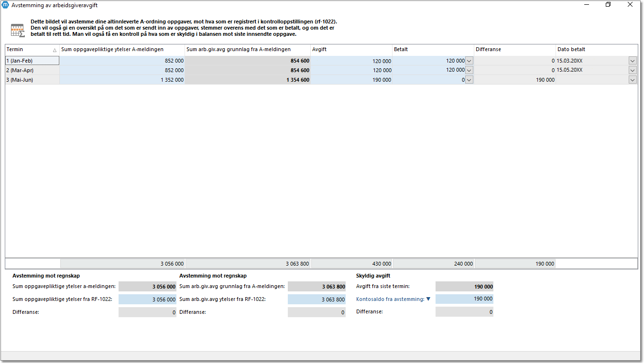The height and width of the screenshot is (364, 644).
Task: Open Betalt dropdown for 3 (Mai-Jun)
Action: pos(469,80)
